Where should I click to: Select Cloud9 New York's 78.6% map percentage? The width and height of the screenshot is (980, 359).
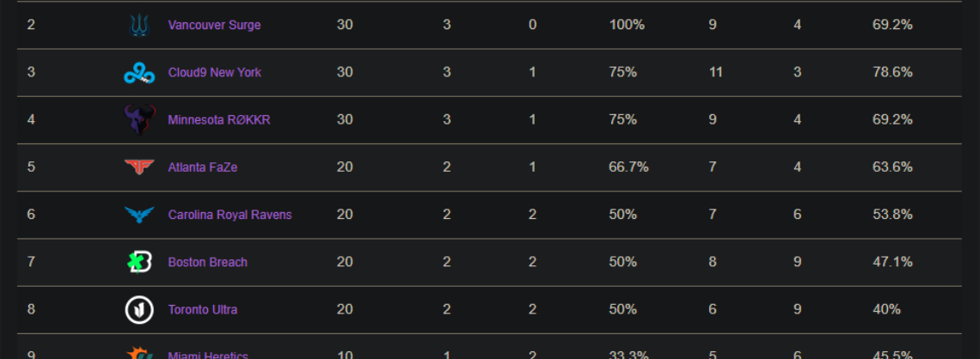(x=892, y=72)
